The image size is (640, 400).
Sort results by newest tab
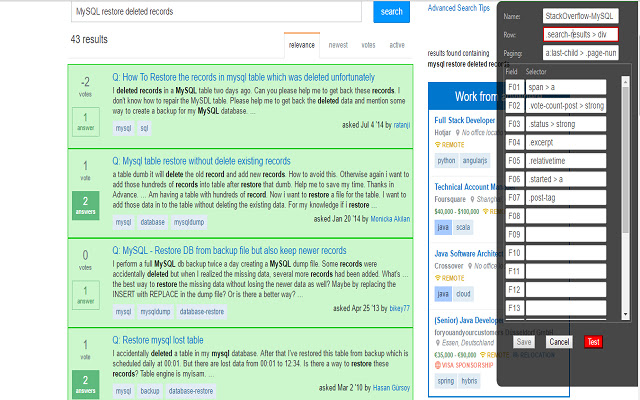338,45
